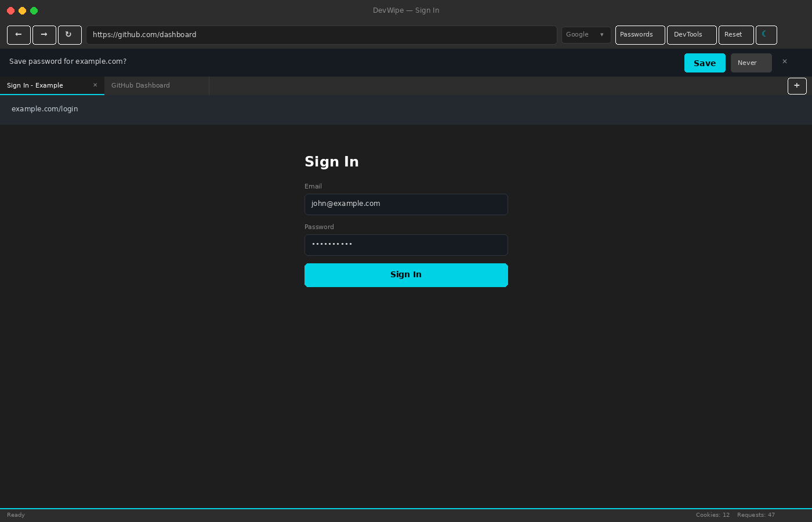
Task: Open the Google search engine dropdown
Action: [586, 35]
